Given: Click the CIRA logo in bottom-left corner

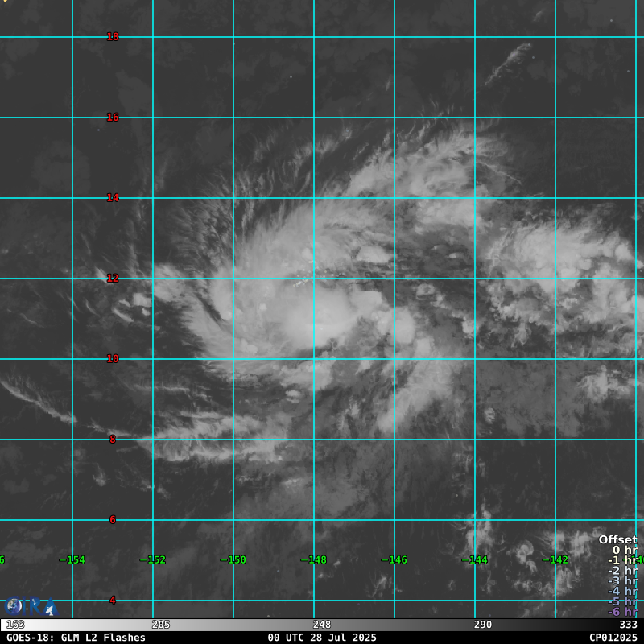Looking at the screenshot, I should 31,605.
